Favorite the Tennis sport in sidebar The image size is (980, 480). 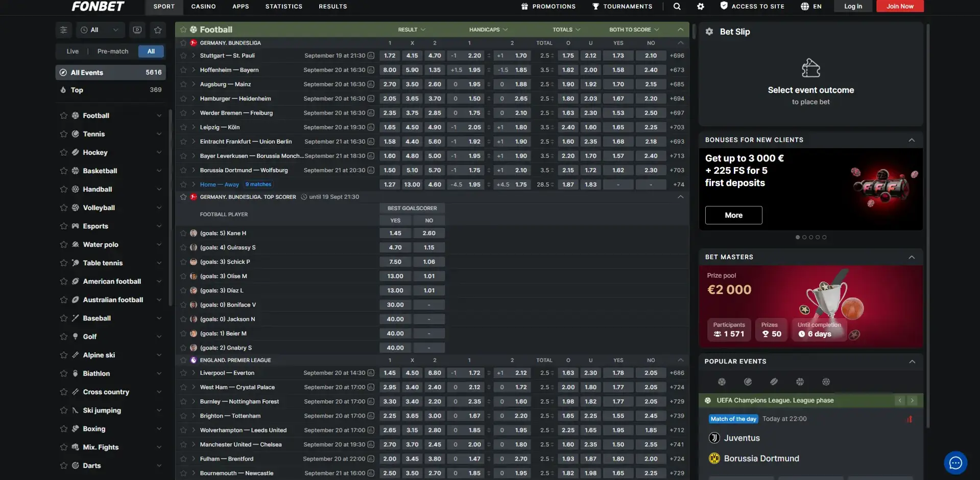(63, 134)
